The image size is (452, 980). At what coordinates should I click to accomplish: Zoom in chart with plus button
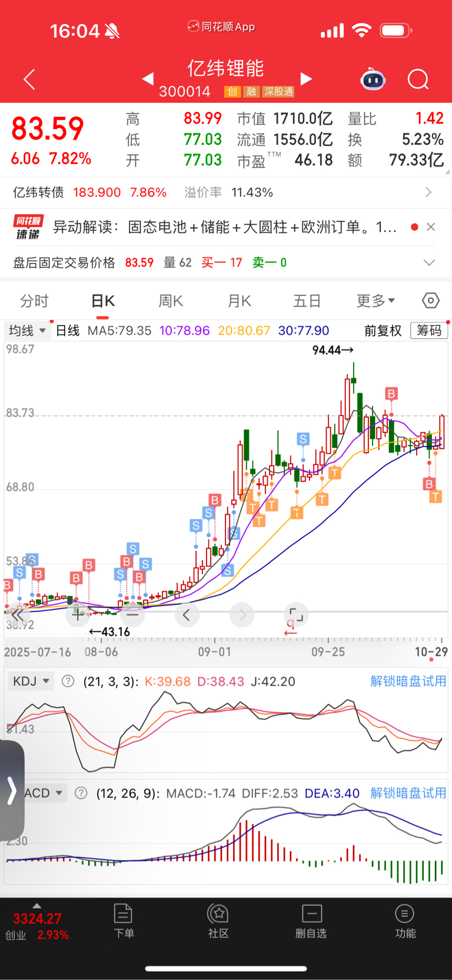tap(78, 615)
